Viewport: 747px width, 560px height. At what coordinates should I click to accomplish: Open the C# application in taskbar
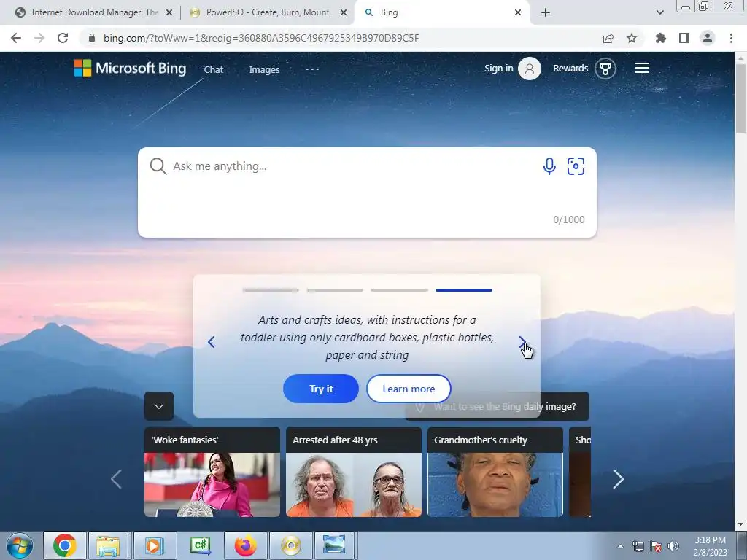200,545
